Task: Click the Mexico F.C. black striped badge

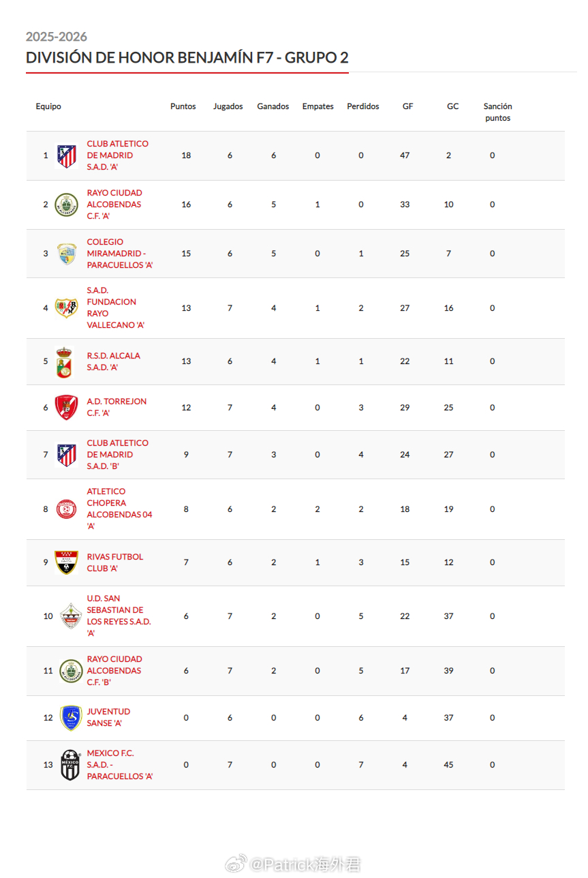Action: (70, 765)
